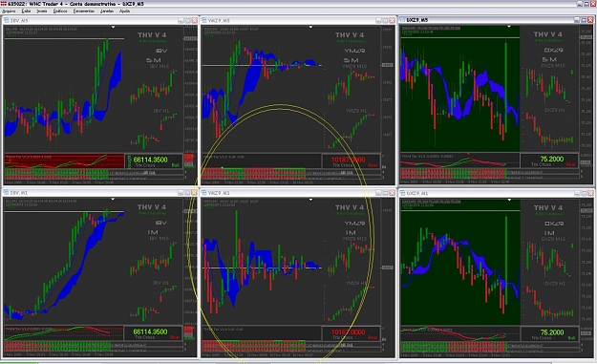The height and width of the screenshot is (364, 597).
Task: Maximize the DXZ9,M1 chart window
Action: point(584,193)
